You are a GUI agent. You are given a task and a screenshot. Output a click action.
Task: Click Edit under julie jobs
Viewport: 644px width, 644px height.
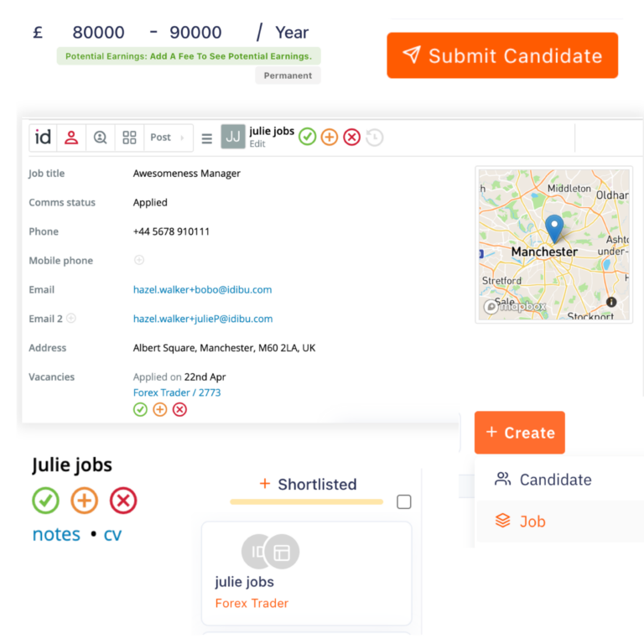click(257, 144)
